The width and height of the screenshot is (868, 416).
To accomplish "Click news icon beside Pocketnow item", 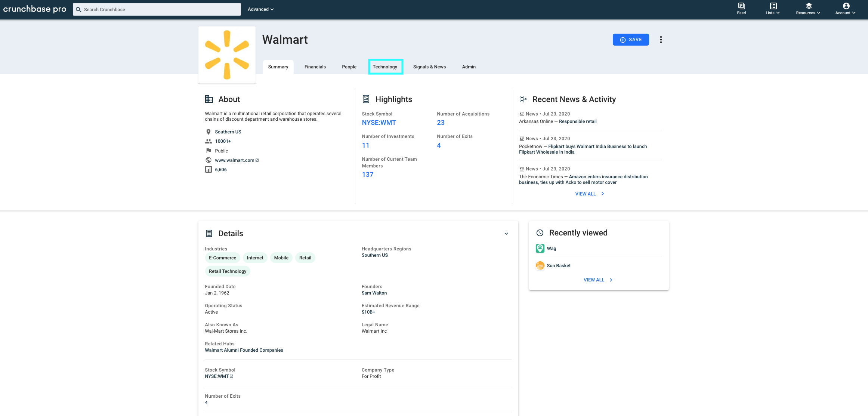I will (522, 139).
